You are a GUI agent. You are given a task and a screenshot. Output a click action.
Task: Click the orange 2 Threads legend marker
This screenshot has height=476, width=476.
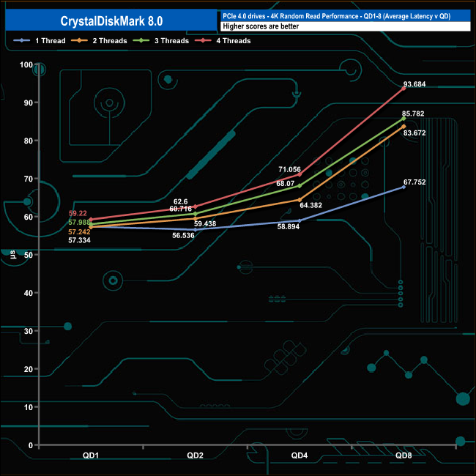(79, 40)
